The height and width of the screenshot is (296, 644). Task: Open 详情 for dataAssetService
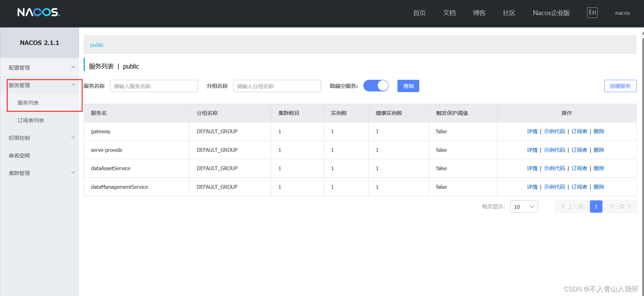click(x=532, y=168)
